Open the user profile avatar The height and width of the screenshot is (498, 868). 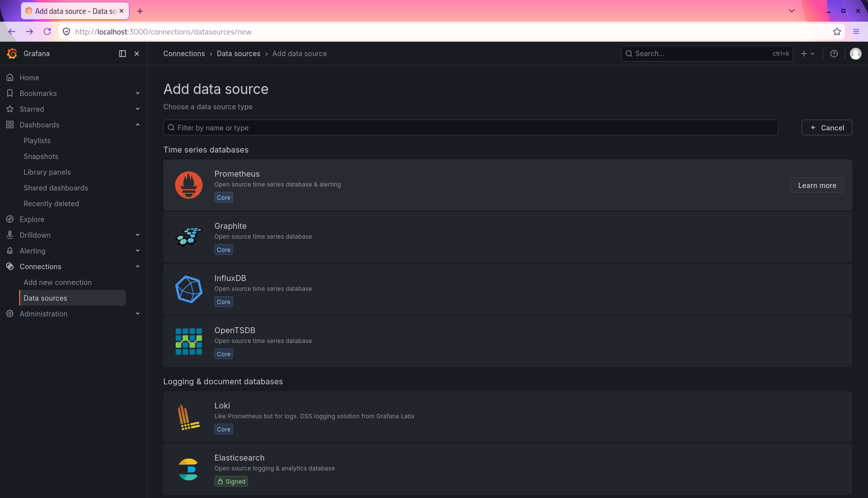coord(856,54)
